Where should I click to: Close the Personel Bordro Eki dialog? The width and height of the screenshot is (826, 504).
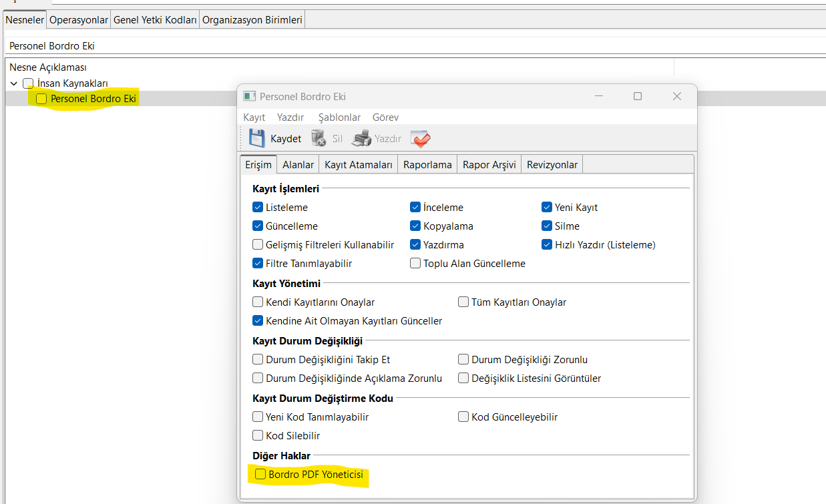(x=676, y=96)
